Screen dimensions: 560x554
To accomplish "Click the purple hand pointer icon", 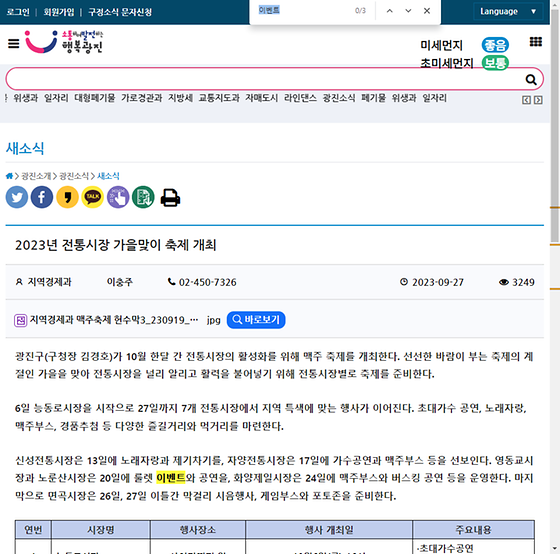I will tap(118, 197).
